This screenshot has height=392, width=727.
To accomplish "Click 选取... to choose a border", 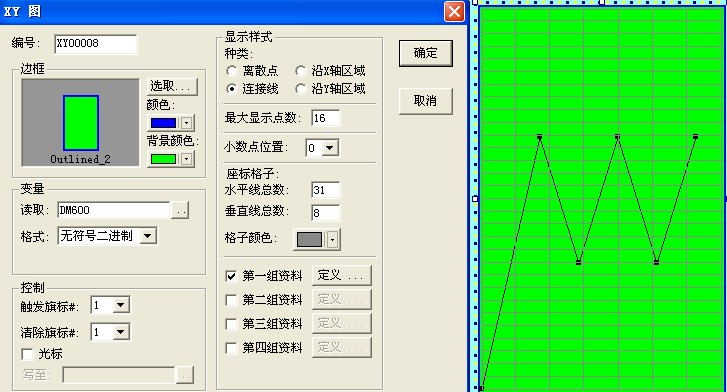I will point(172,86).
